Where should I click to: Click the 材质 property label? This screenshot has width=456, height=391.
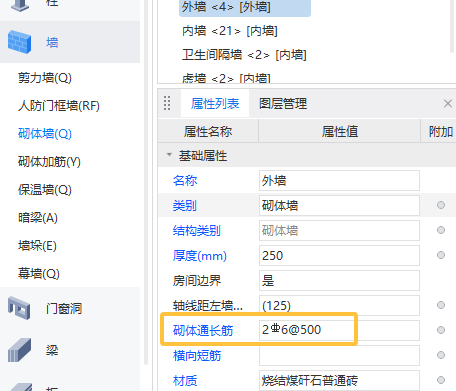185,380
